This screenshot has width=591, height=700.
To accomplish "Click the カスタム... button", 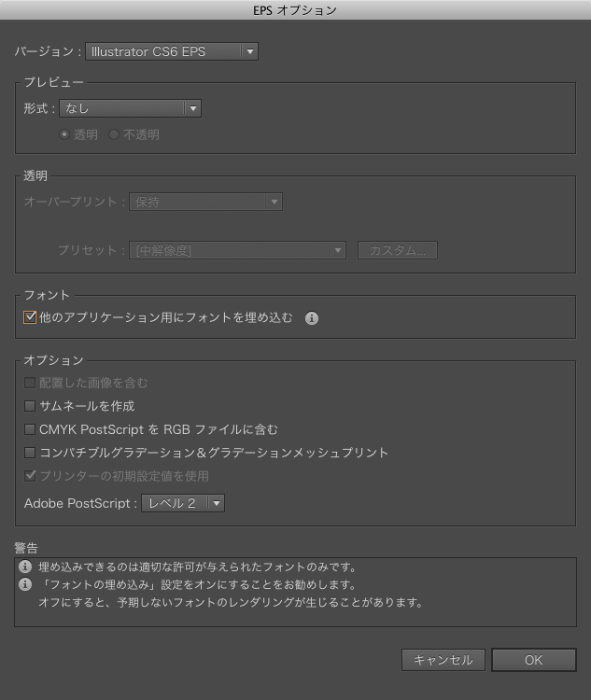I will (x=397, y=250).
